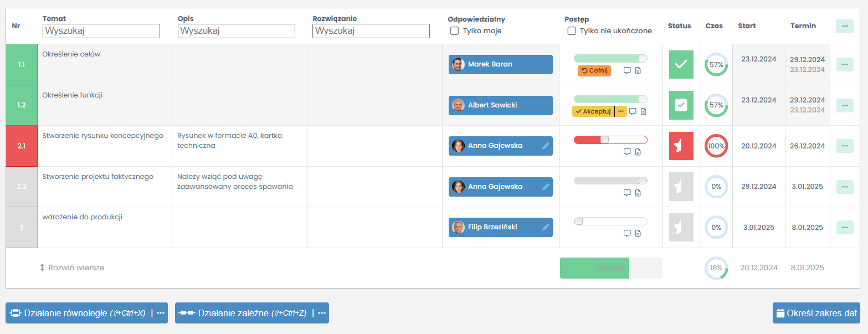Viewport: 868px width, 334px height.
Task: Open more options next to Akceptuj button
Action: coord(621,111)
